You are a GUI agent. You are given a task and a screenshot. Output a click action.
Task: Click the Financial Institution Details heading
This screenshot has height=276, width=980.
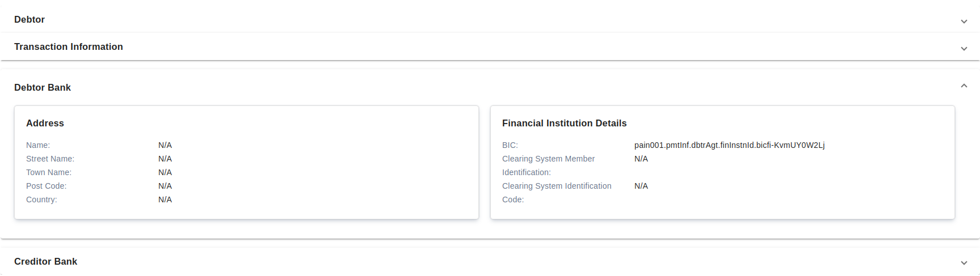click(x=564, y=123)
